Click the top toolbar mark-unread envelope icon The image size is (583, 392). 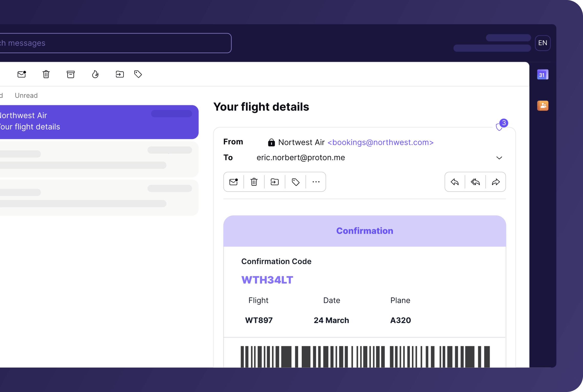(x=22, y=74)
